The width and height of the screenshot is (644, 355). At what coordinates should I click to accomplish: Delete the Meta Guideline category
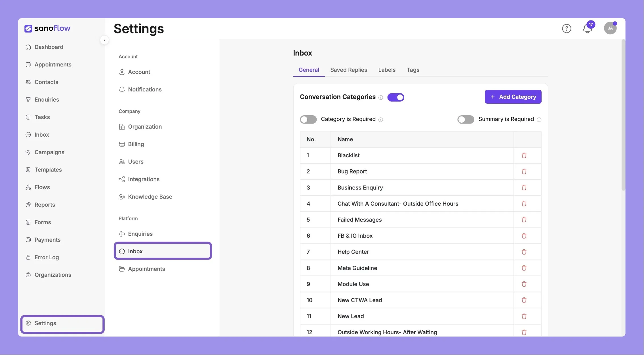(524, 268)
